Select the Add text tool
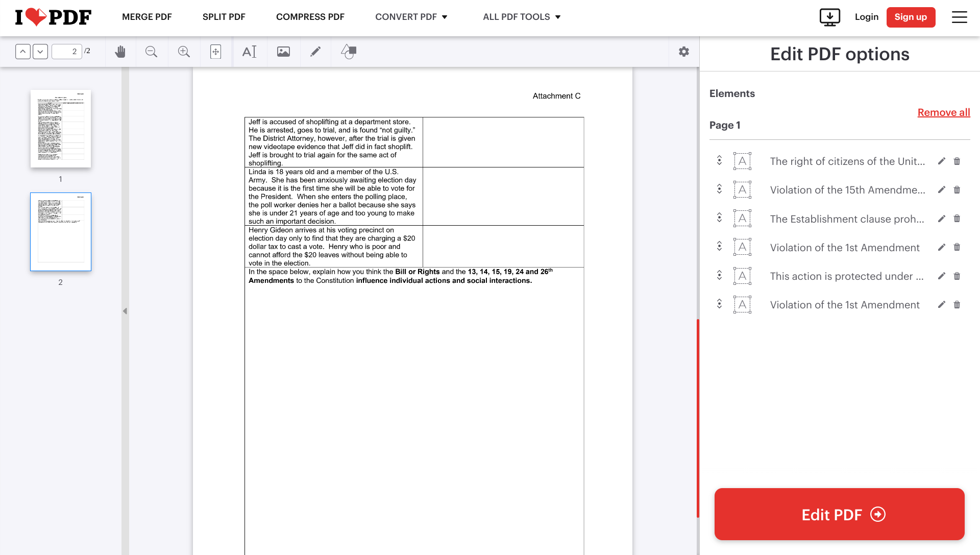Screen dimensions: 980x555 click(250, 52)
